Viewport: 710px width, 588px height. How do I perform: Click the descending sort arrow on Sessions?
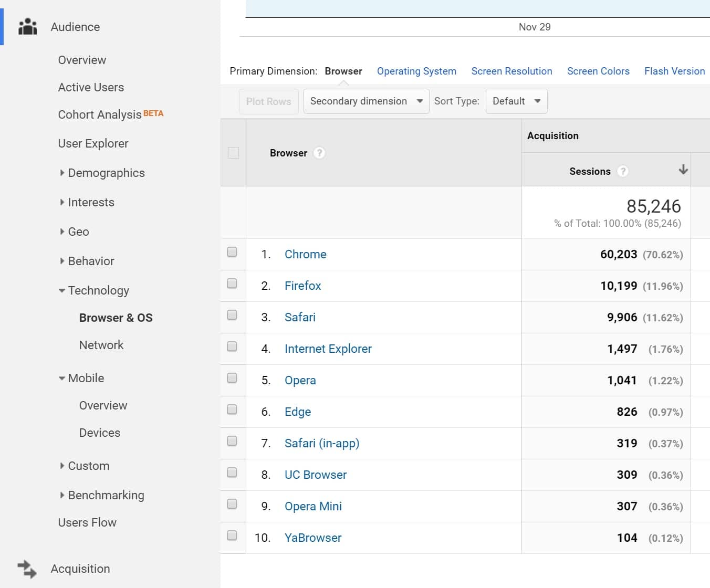click(683, 170)
